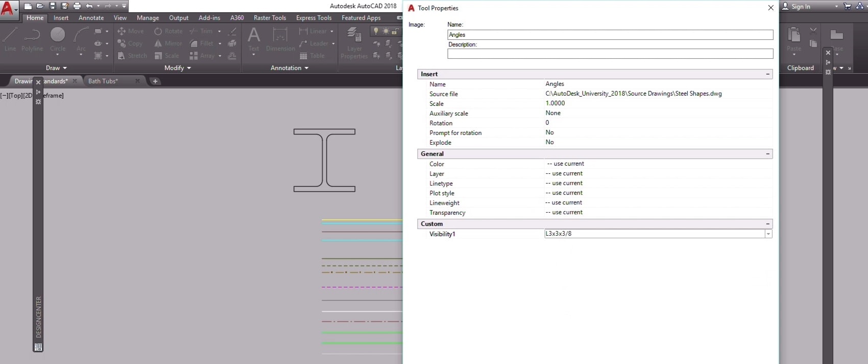Image resolution: width=868 pixels, height=364 pixels.
Task: Click the Description input field
Action: click(610, 54)
